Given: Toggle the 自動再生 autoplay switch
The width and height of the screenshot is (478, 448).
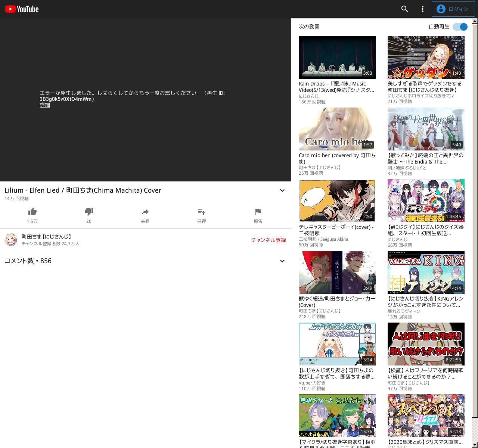Looking at the screenshot, I should pos(460,27).
